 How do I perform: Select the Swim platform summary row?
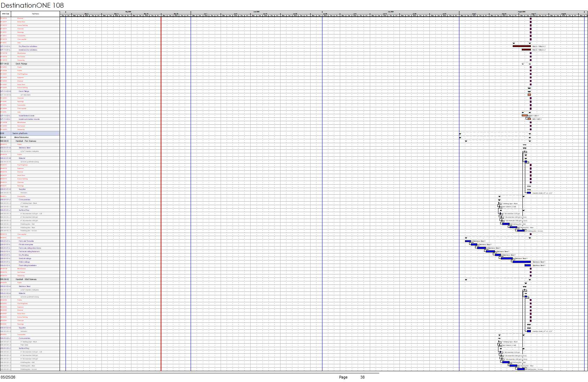click(30, 133)
